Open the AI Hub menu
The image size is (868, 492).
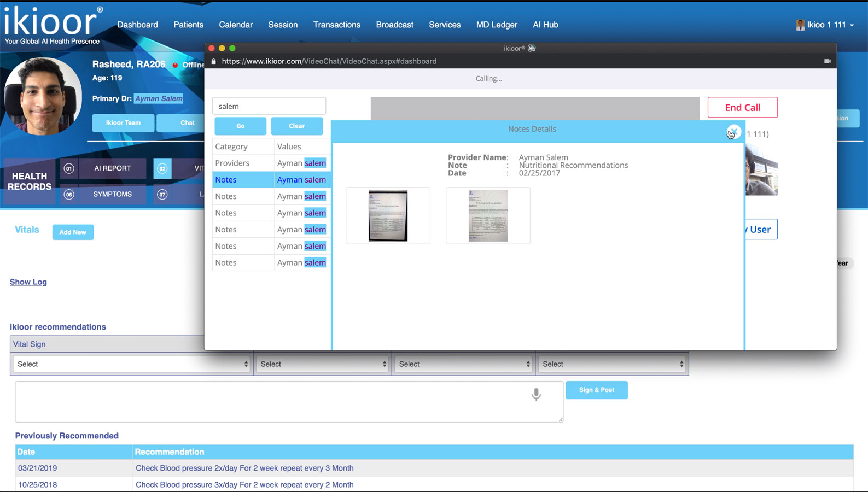(x=545, y=25)
